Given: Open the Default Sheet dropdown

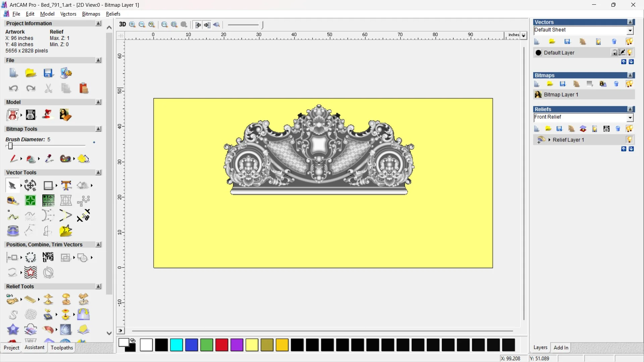Looking at the screenshot, I should (x=630, y=31).
